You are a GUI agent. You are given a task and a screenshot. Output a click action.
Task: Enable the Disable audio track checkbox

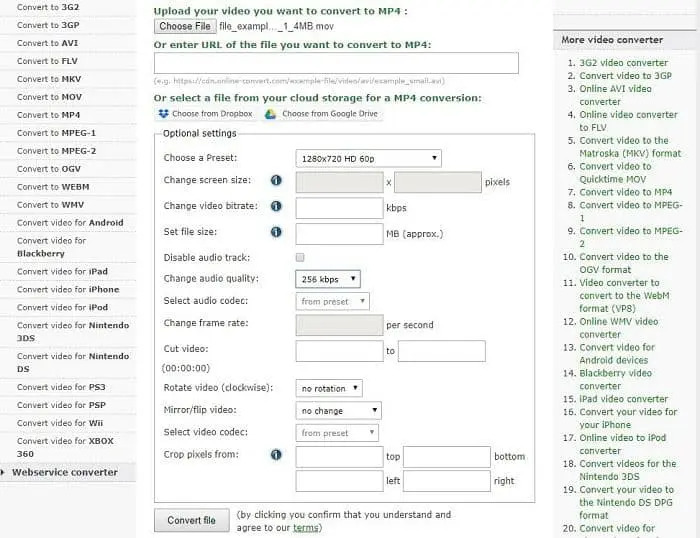pyautogui.click(x=300, y=258)
